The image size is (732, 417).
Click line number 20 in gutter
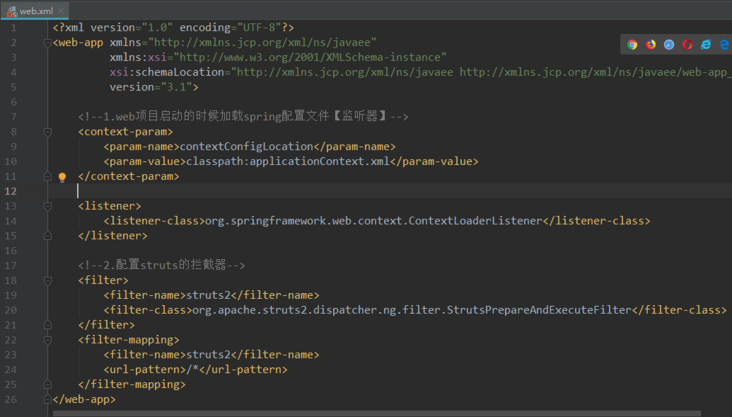coord(11,310)
